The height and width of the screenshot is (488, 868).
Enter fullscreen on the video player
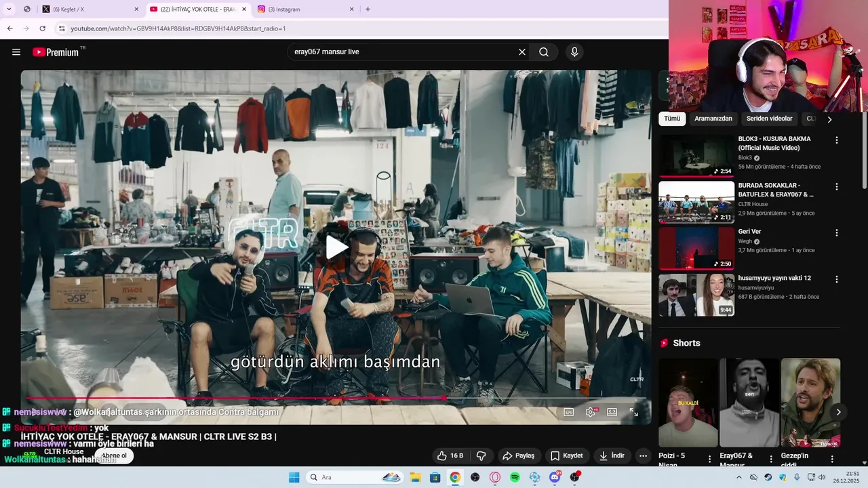click(634, 412)
